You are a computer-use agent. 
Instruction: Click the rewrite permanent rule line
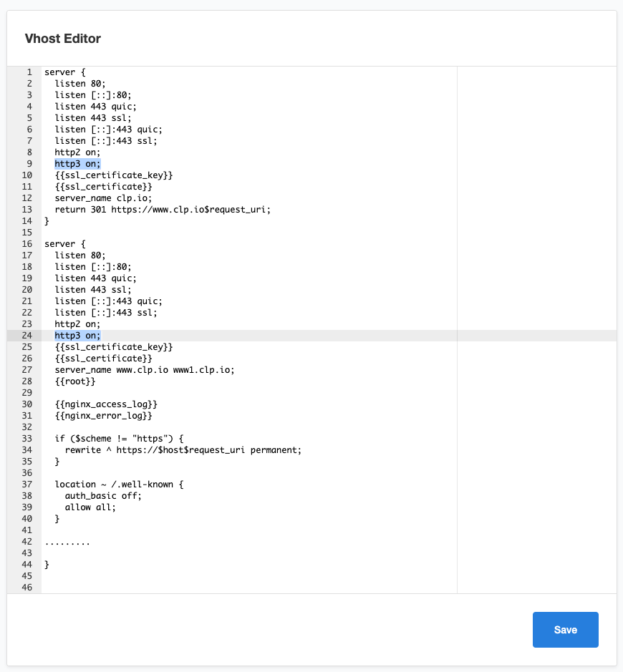(x=183, y=450)
